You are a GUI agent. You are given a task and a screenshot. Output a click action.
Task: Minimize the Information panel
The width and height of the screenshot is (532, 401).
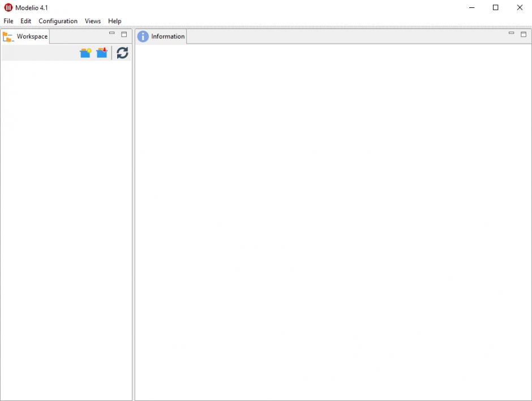tap(511, 34)
